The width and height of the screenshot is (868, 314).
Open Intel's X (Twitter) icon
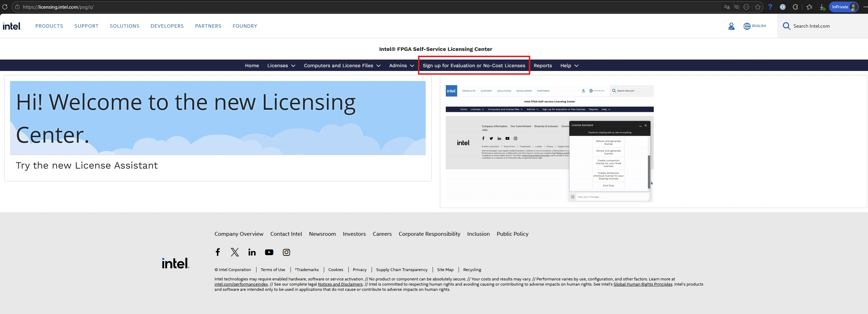coord(235,252)
